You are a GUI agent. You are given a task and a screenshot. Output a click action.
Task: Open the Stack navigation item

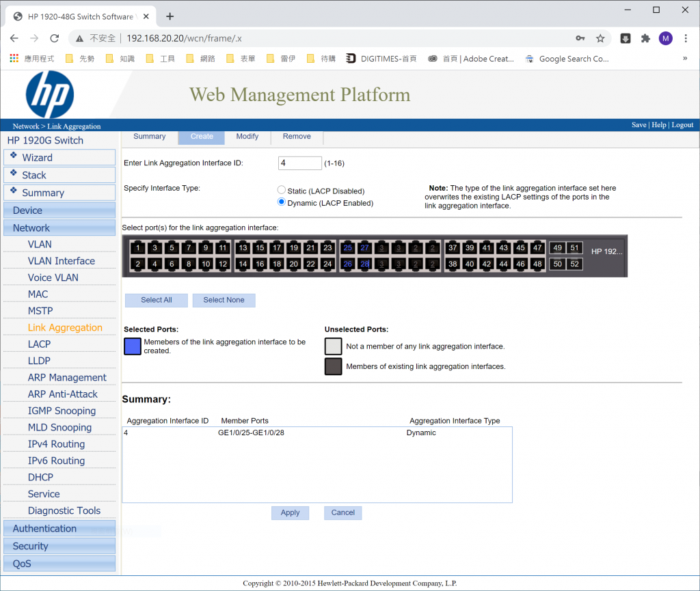59,175
